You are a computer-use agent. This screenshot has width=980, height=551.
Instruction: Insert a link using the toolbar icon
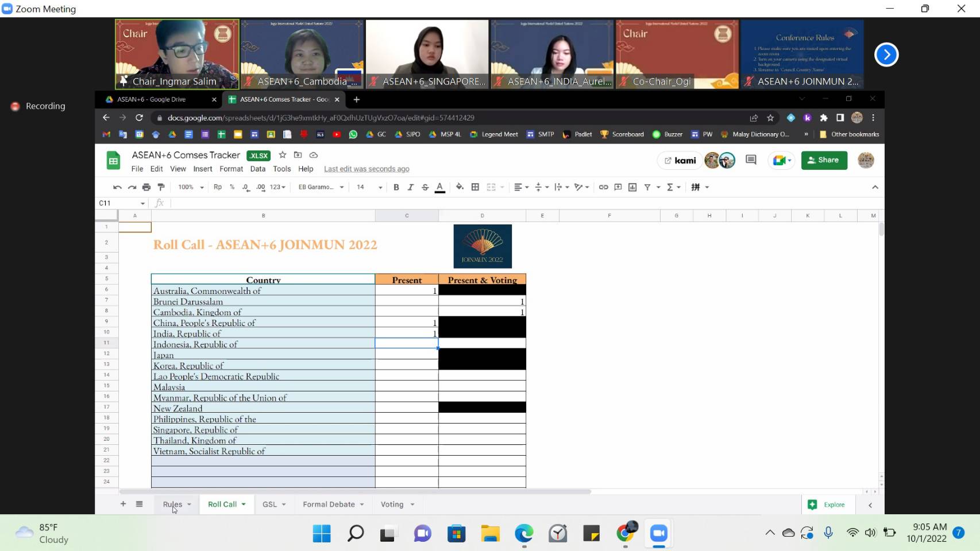[603, 187]
